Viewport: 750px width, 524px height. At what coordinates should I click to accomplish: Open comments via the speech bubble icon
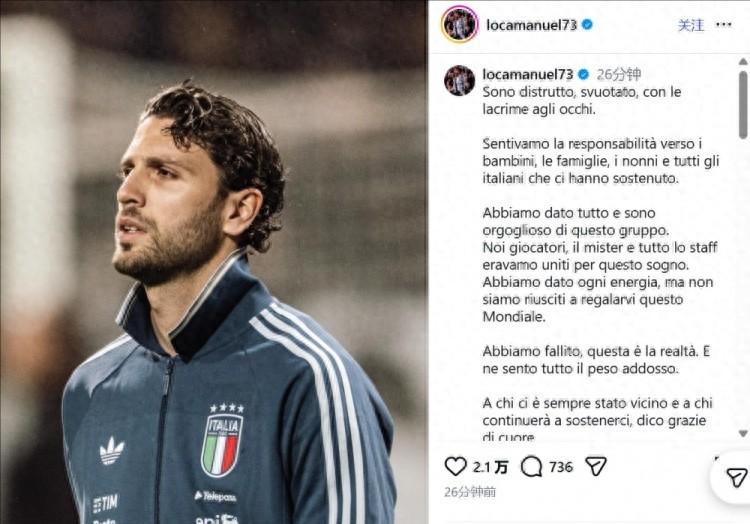click(x=532, y=466)
